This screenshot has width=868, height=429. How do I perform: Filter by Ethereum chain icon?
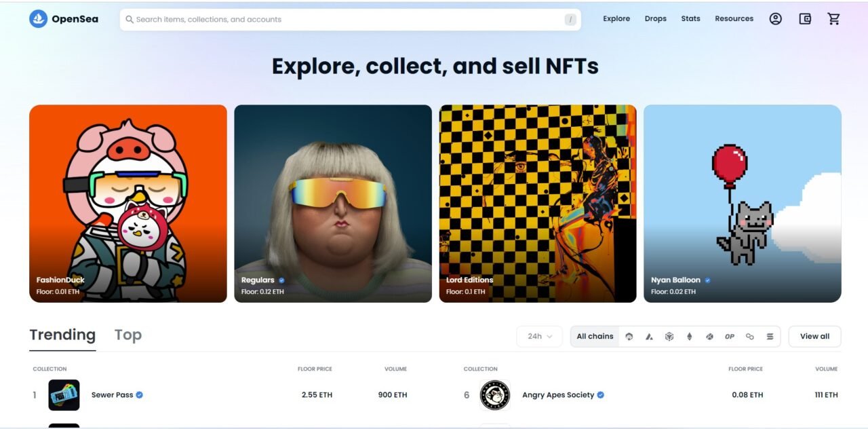coord(690,337)
